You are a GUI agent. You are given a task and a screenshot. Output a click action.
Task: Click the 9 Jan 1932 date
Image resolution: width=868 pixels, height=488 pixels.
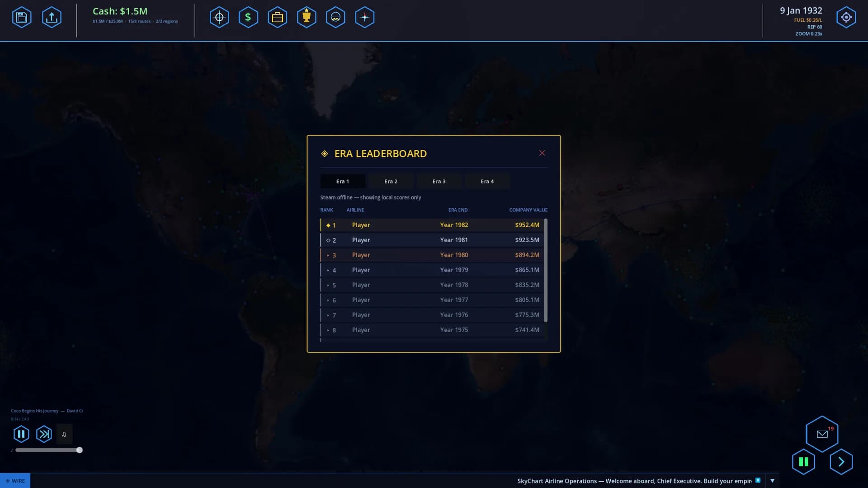[801, 10]
